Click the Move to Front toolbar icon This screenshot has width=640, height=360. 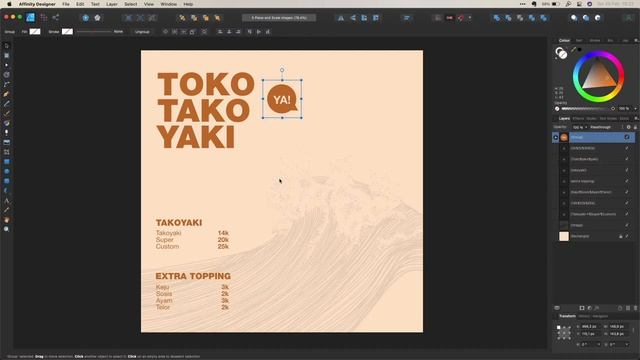tap(218, 18)
